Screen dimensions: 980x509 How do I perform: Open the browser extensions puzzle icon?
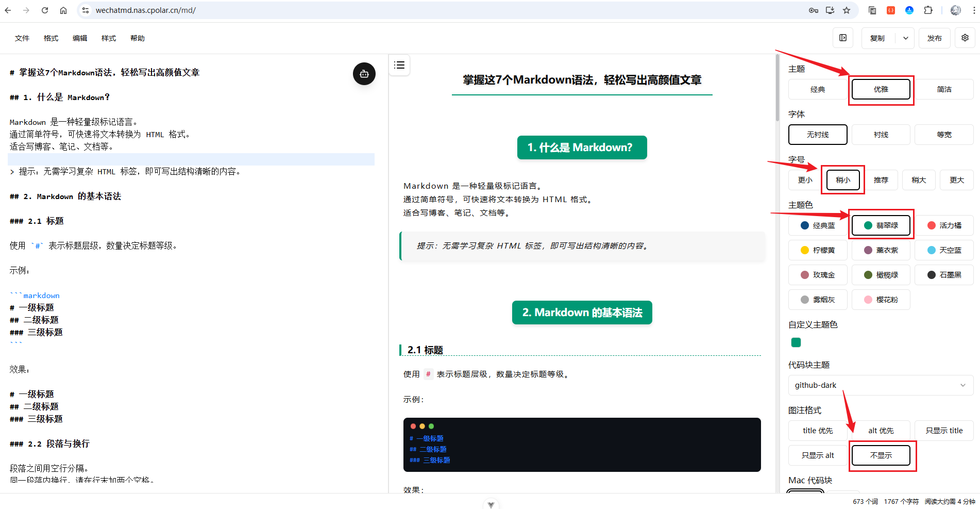[x=928, y=10]
